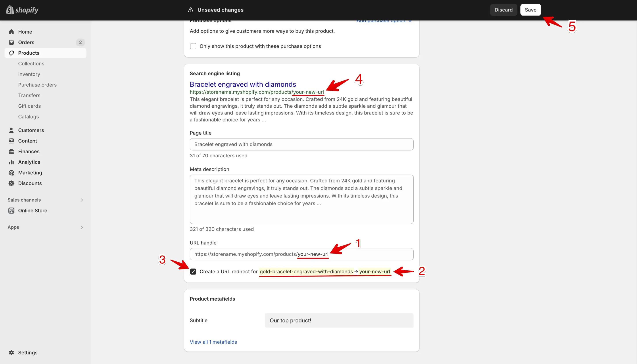Click the 'Add options to give customers' description text
The width and height of the screenshot is (637, 364).
[x=262, y=31]
